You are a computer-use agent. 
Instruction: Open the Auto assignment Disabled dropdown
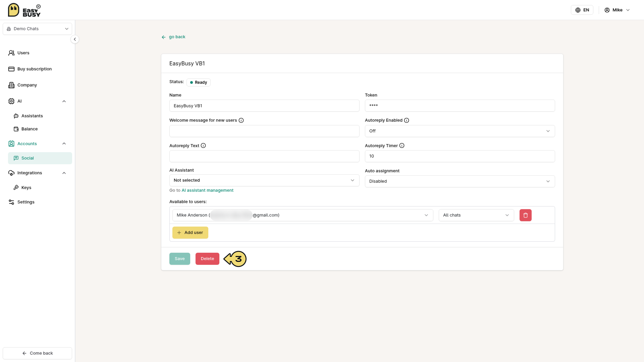(x=460, y=181)
